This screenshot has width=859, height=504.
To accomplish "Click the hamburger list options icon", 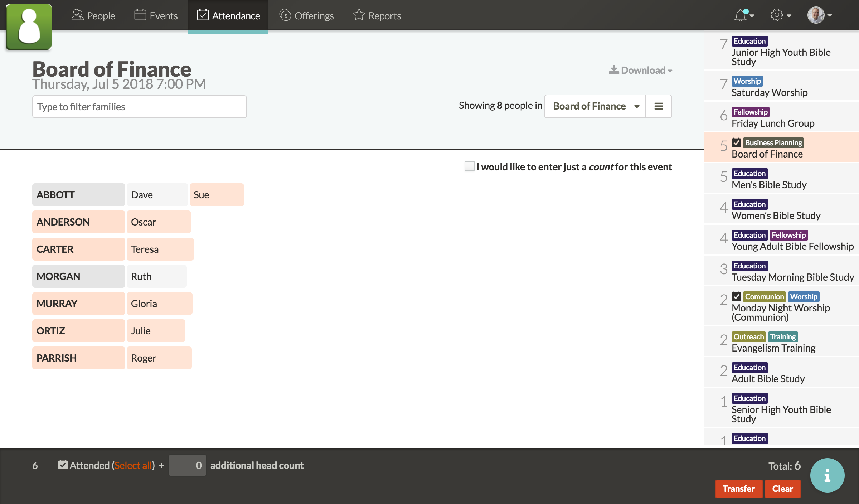I will tap(659, 106).
